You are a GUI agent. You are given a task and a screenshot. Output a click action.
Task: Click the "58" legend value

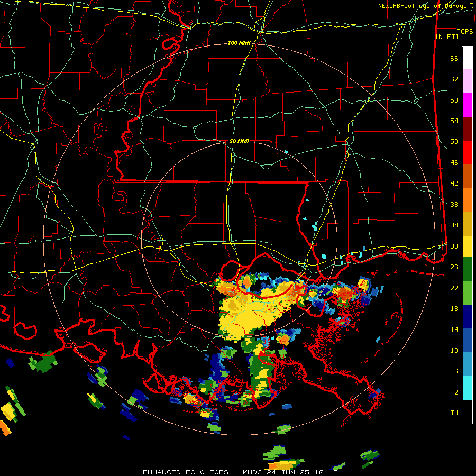tap(454, 100)
